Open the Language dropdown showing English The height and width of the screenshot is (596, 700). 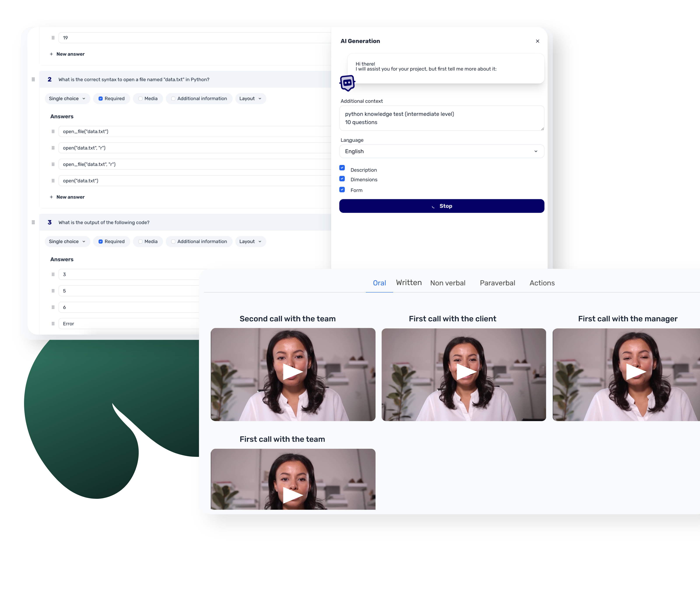(442, 151)
